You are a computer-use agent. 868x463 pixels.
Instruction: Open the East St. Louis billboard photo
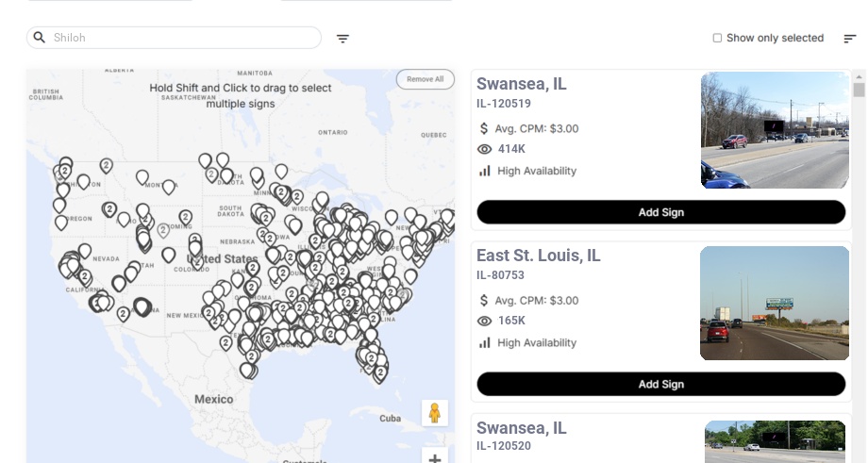pos(775,303)
